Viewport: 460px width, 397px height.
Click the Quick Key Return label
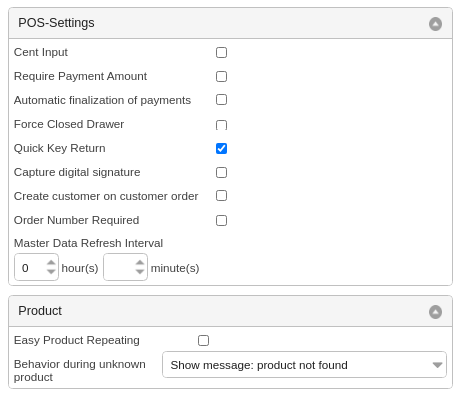coord(60,148)
